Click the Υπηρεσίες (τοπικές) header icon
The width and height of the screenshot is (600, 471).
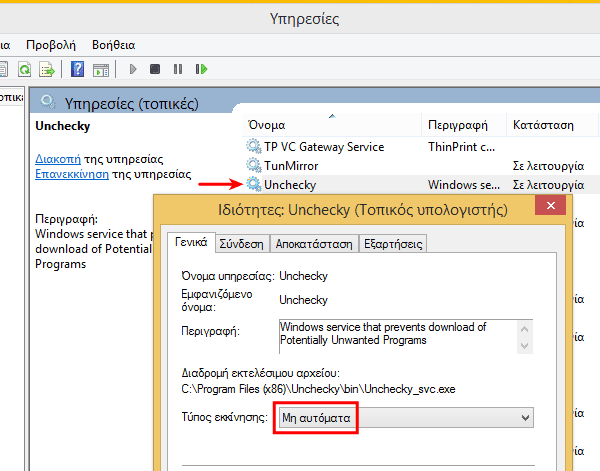pos(48,102)
